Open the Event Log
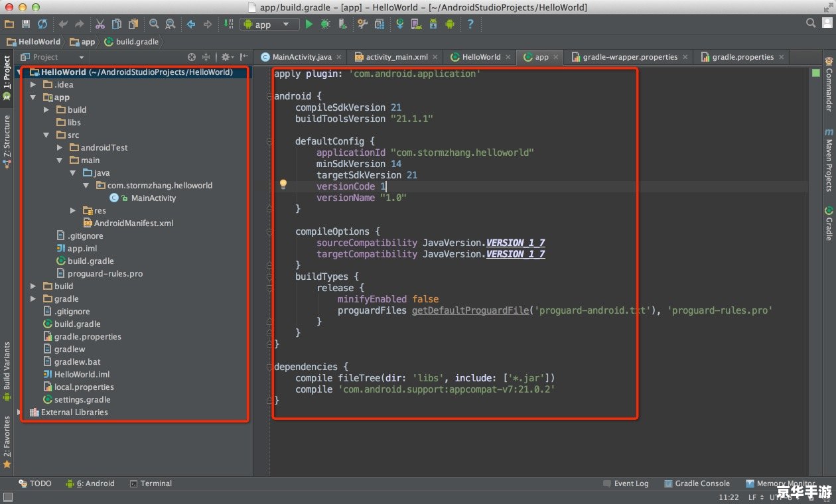This screenshot has width=836, height=504. 626,483
